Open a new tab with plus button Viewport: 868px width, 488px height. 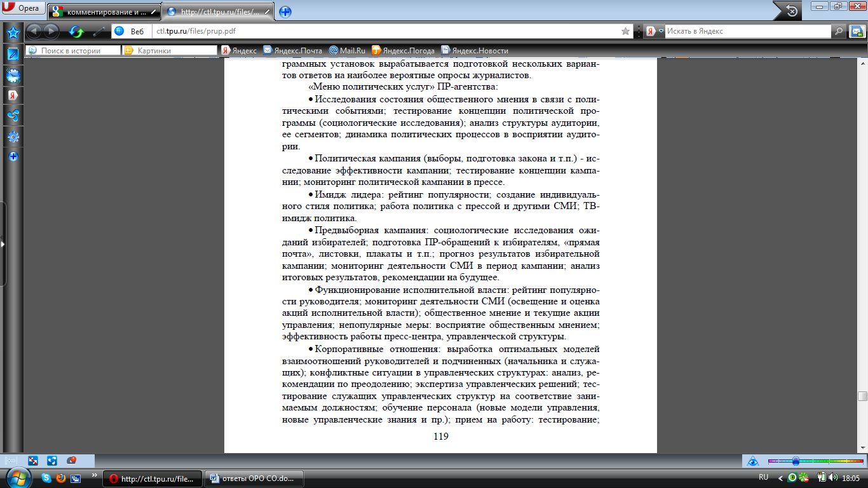(285, 11)
